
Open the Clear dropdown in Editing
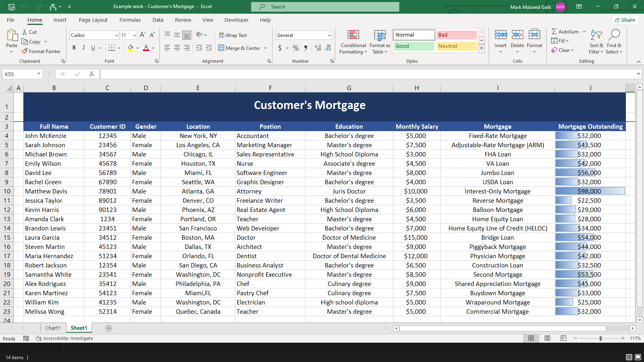tap(563, 50)
